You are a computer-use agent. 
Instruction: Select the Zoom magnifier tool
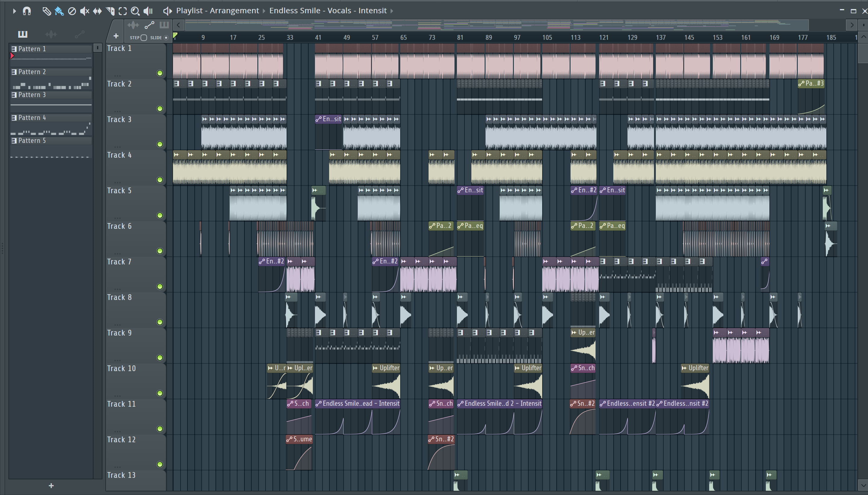135,11
